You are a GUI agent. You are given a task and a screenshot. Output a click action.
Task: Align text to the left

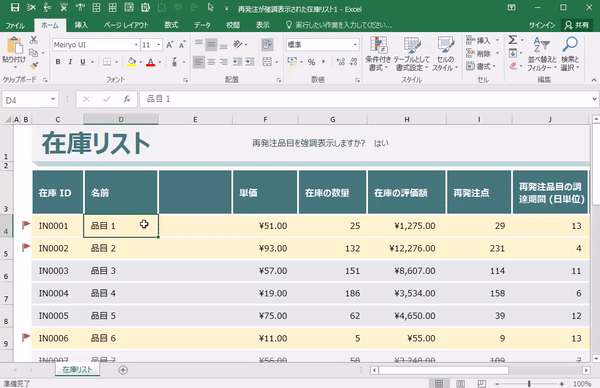199,62
